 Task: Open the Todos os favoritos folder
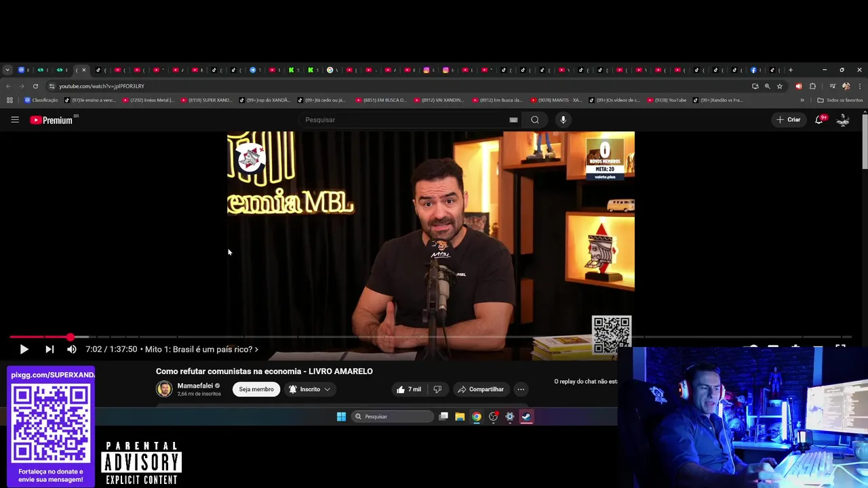click(840, 100)
